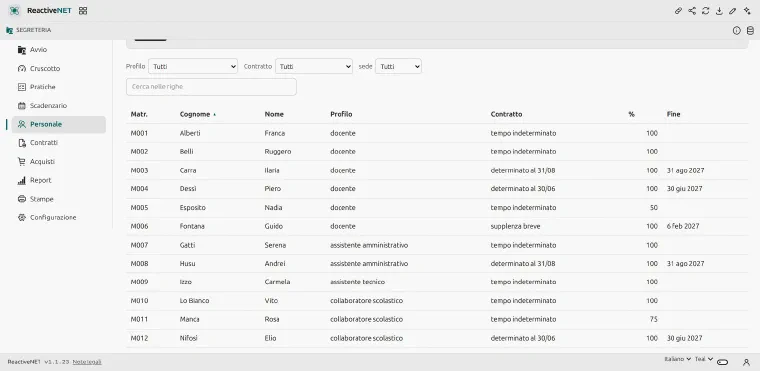Open Avvio in the sidebar

59,49
